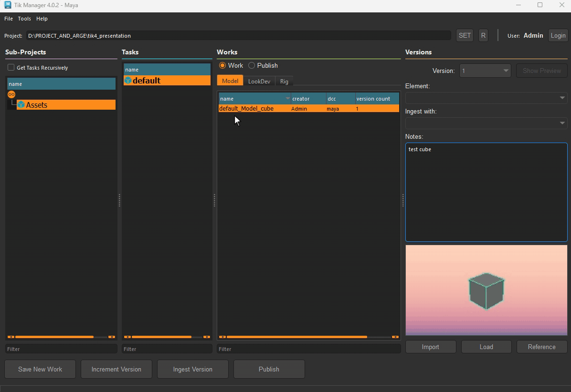Enable Get Tasks Recursively checkbox
The image size is (571, 392).
coord(11,68)
